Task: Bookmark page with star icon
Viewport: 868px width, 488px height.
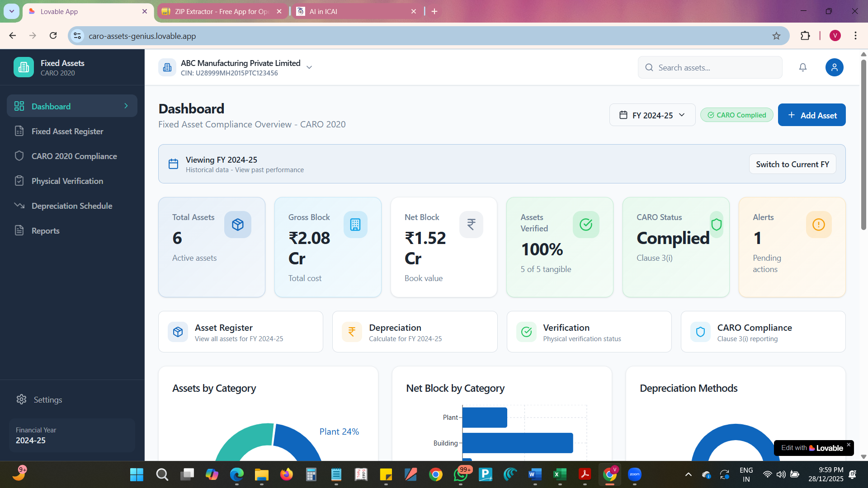Action: 776,36
